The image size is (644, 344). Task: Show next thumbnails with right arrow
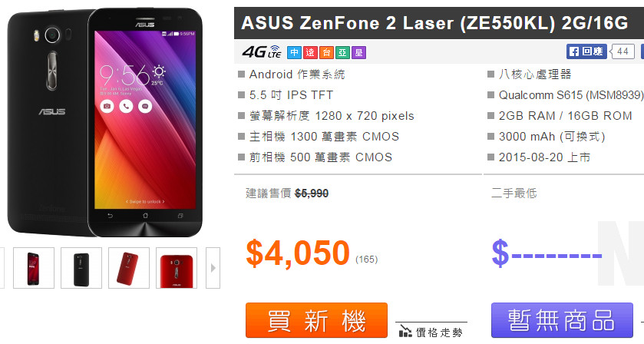point(213,268)
